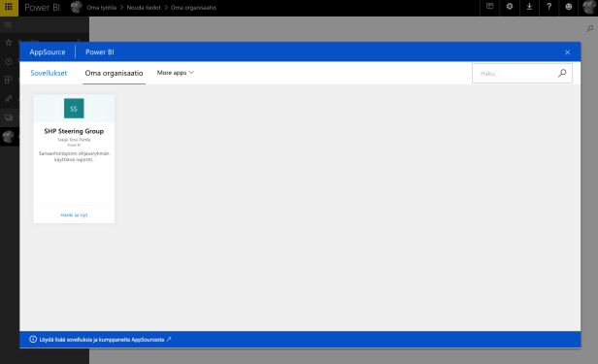Click the Nouda tiedot breadcrumb
The image size is (598, 364).
pos(144,7)
